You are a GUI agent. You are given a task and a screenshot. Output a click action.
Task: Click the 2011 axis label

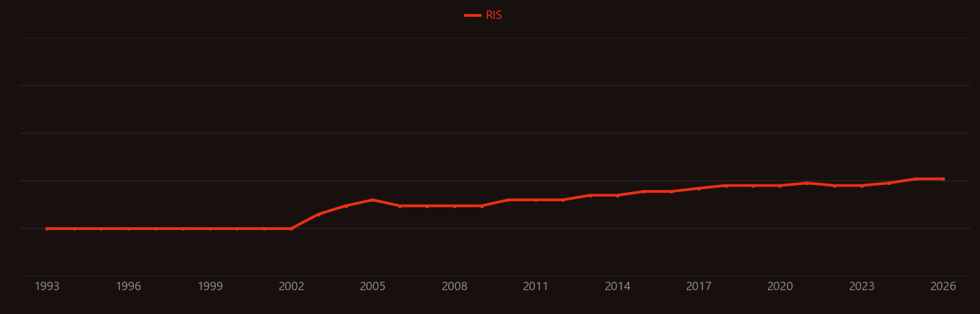pyautogui.click(x=535, y=287)
